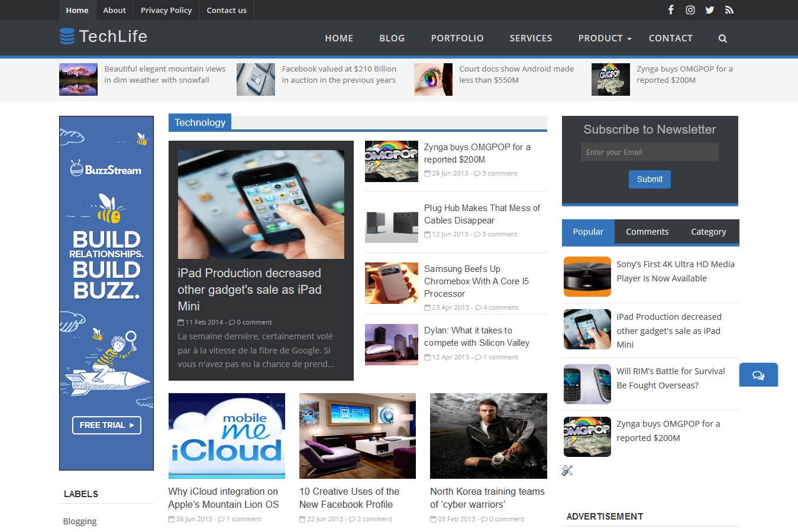Image resolution: width=798 pixels, height=532 pixels.
Task: Open iPad Production decreased featured headline
Action: click(250, 290)
